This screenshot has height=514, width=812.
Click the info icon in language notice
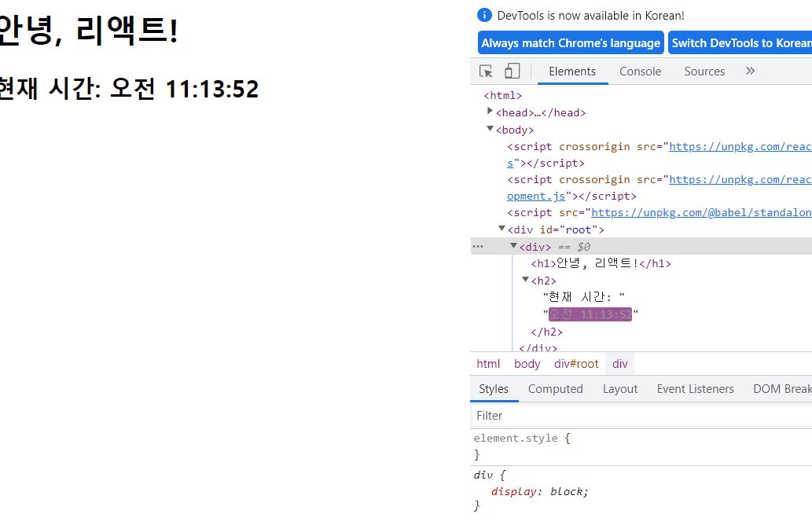tap(484, 15)
